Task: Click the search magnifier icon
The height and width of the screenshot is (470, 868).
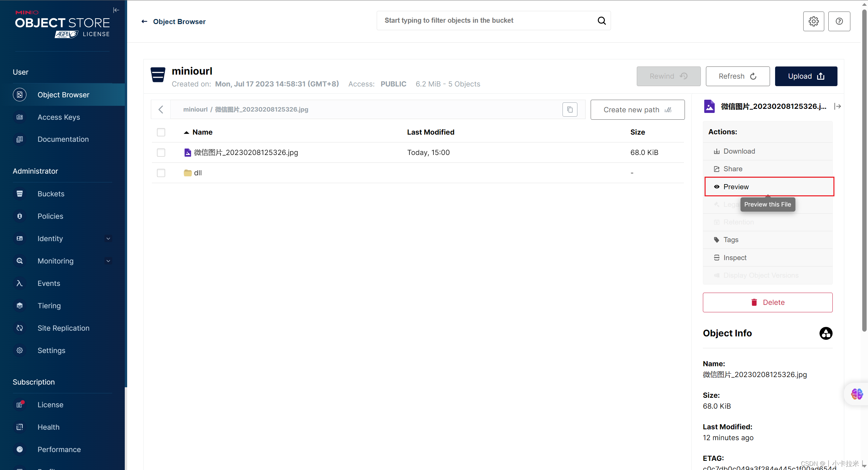Action: click(601, 21)
